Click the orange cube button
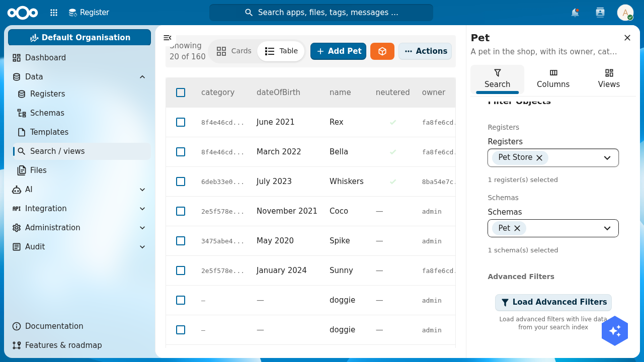Image resolution: width=644 pixels, height=362 pixels. pos(382,51)
